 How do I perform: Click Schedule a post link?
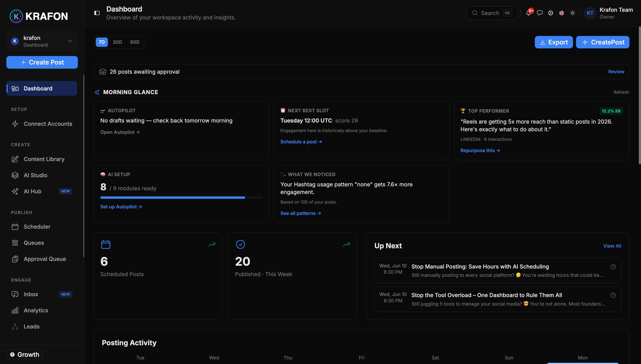(301, 142)
